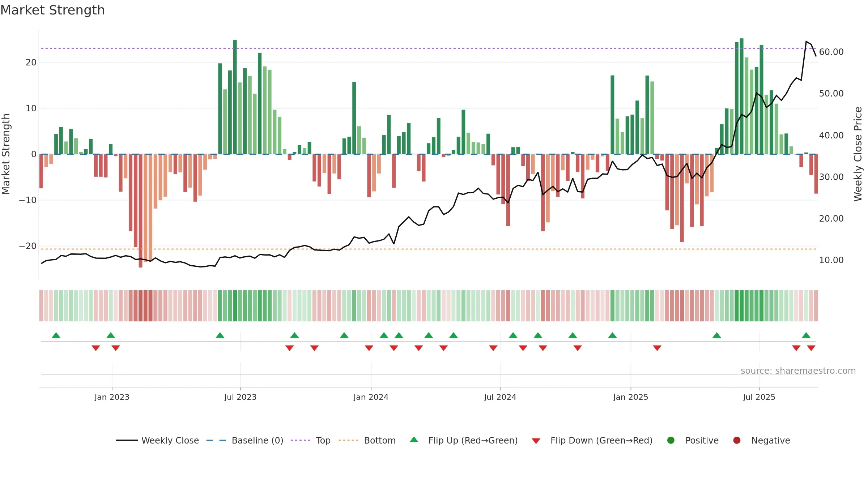Click the tallest green bar near Jul 2023
This screenshot has width=868, height=488.
click(235, 97)
